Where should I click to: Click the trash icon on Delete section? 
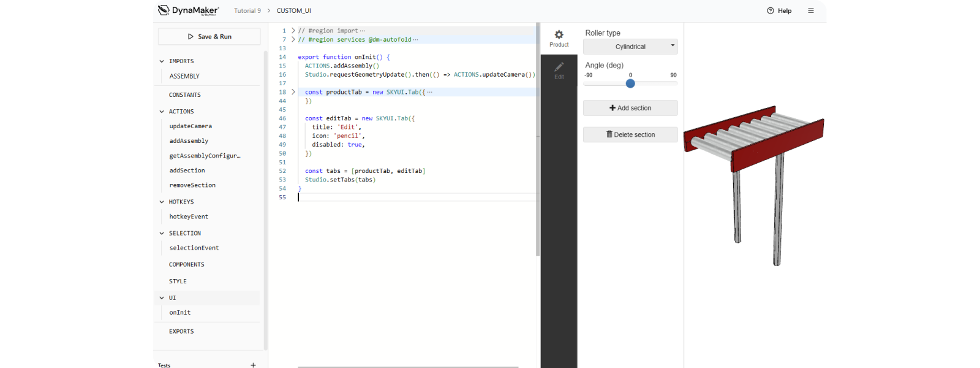point(609,134)
